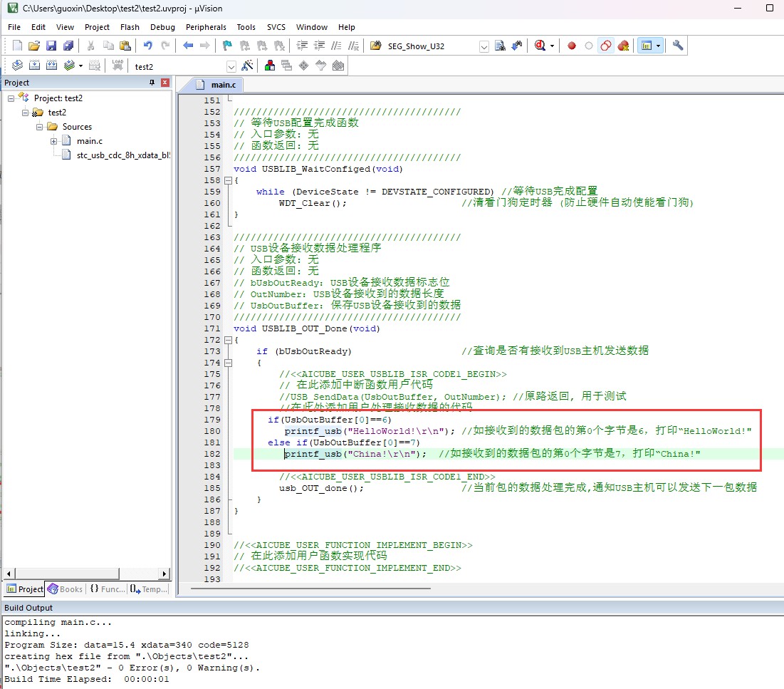
Task: Insert a breakpoint with the red dot icon
Action: 572,46
